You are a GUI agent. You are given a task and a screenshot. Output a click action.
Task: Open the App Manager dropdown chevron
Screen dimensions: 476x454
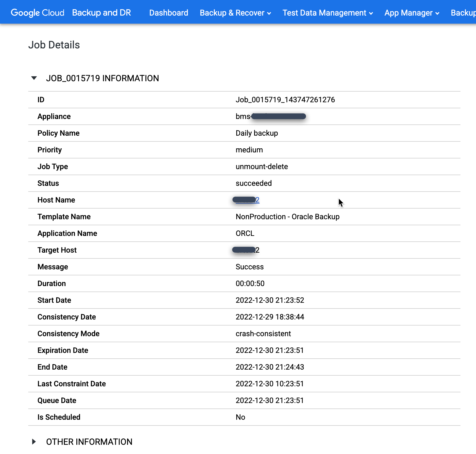click(x=438, y=13)
